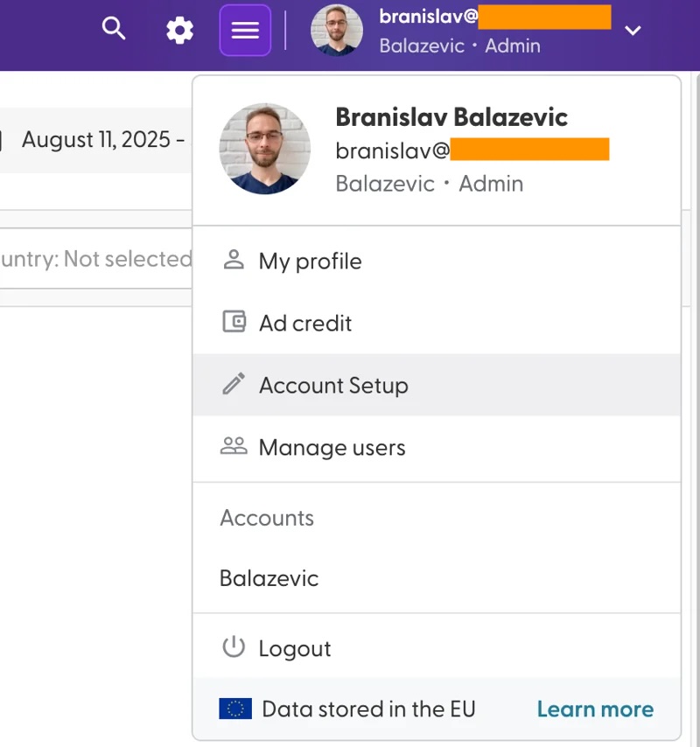Click the search magnifier icon
This screenshot has height=747, width=700.
pos(114,29)
